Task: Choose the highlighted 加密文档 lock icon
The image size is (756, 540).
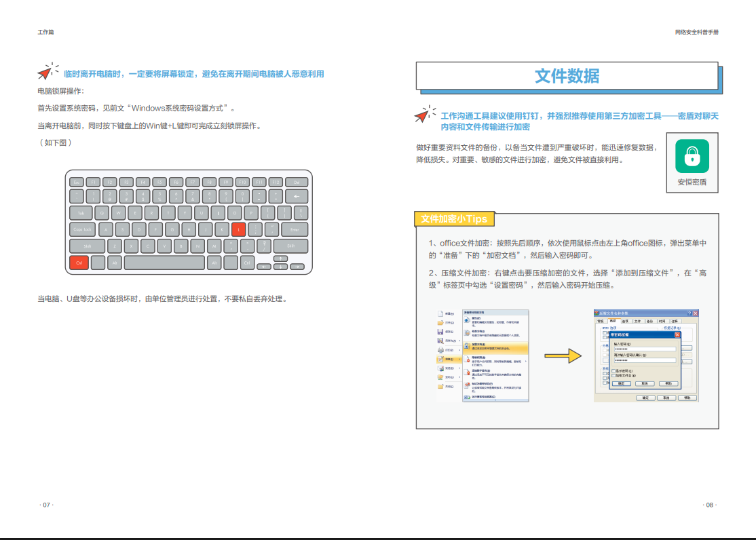Action: [467, 346]
